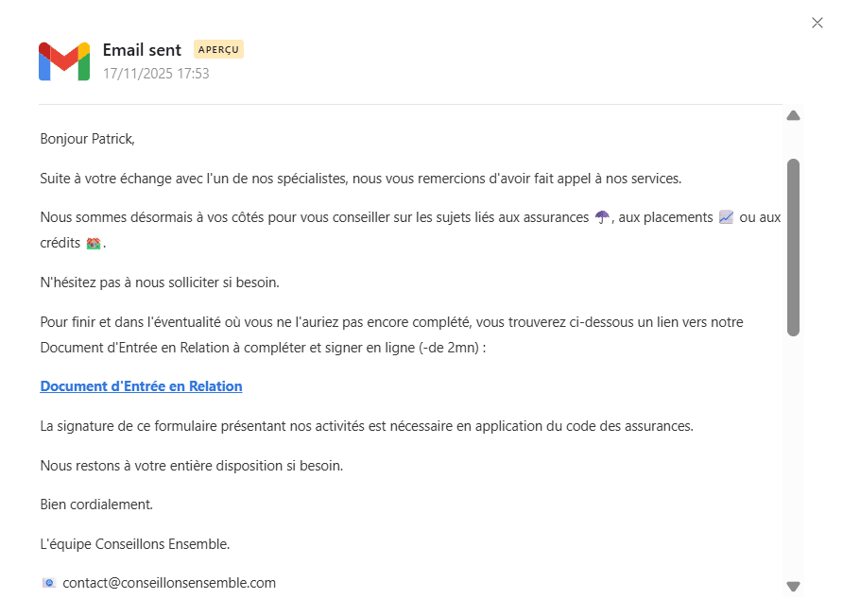
Task: Click the empty scrollbar track below the thumb
Action: click(794, 453)
